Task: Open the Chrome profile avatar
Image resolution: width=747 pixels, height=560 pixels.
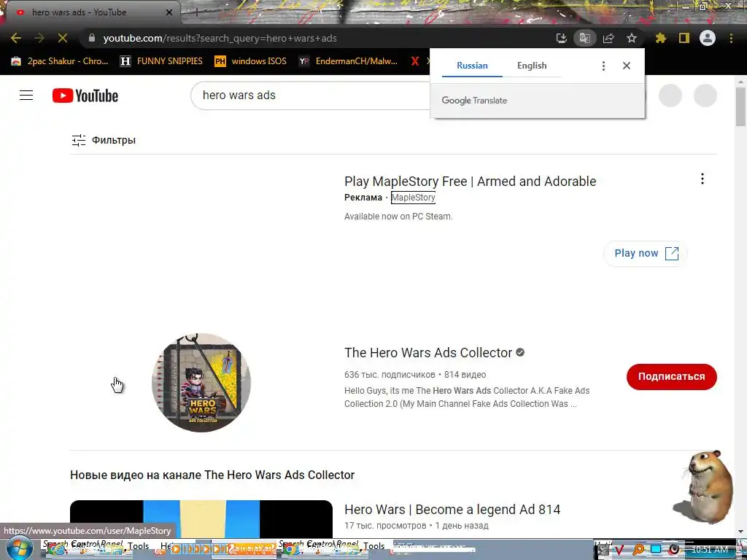Action: click(x=708, y=38)
